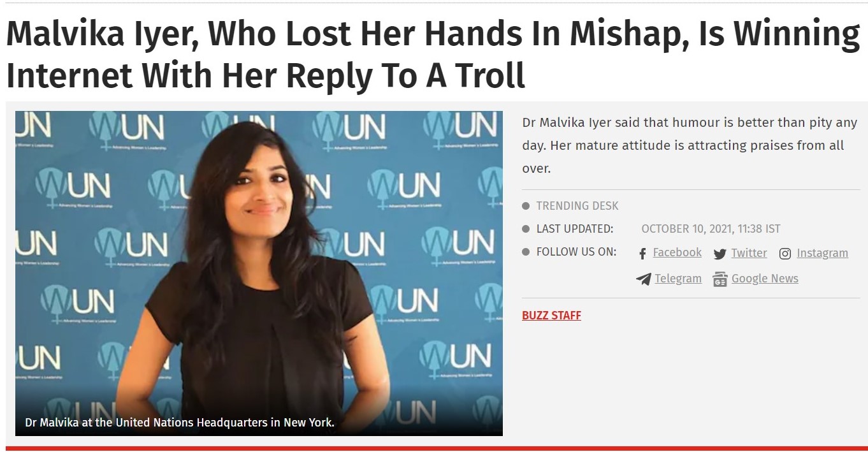
Task: Select the TRENDING DESK label
Action: pyautogui.click(x=577, y=206)
